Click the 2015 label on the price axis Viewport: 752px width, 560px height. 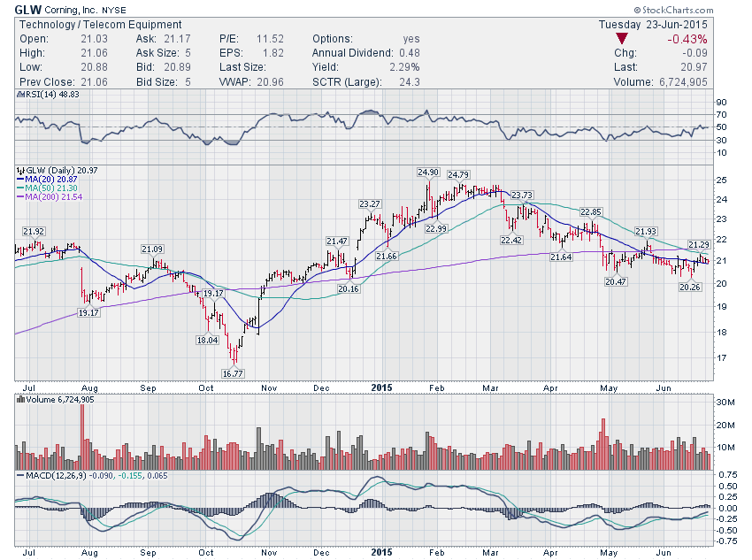[x=381, y=387]
